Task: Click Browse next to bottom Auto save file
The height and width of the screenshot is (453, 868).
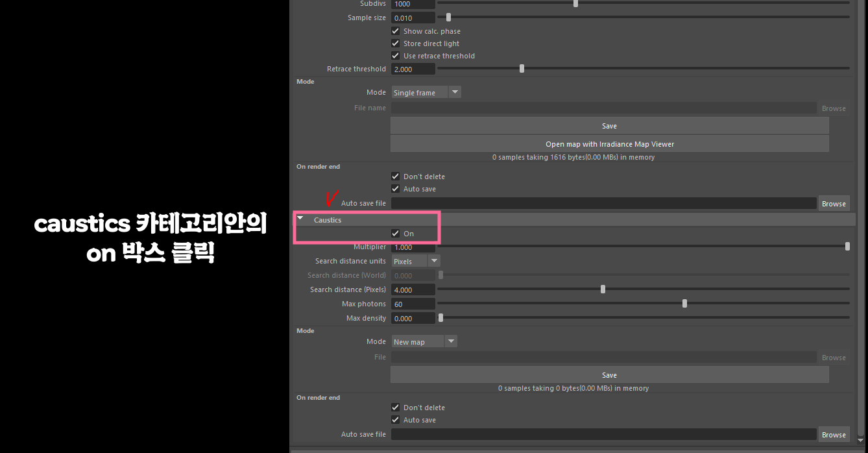Action: pyautogui.click(x=834, y=435)
